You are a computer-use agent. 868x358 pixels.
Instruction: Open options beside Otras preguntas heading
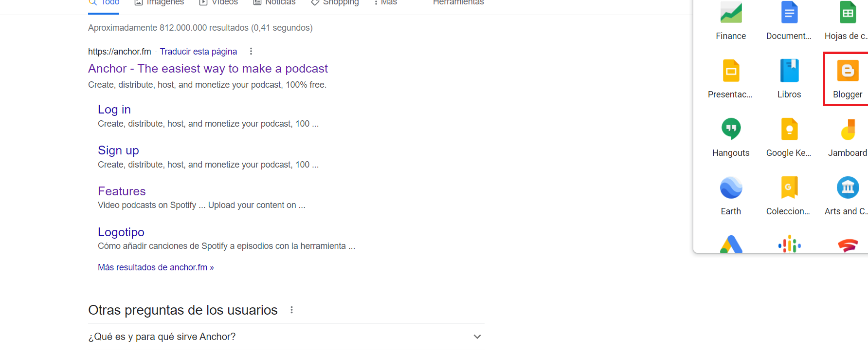click(291, 310)
